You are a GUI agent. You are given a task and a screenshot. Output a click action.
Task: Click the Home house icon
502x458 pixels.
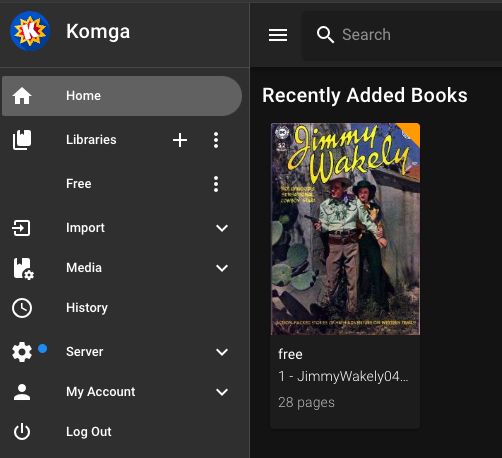(x=22, y=96)
